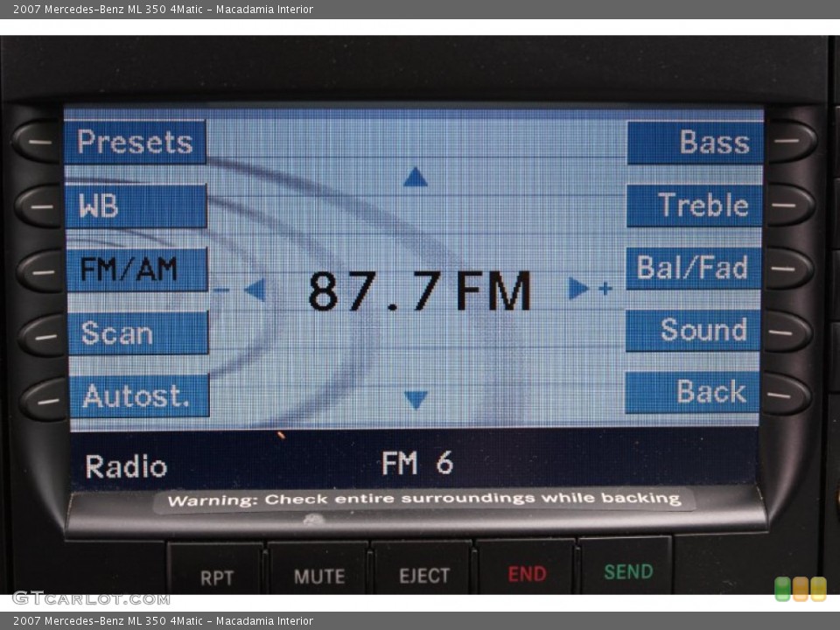Place call with green SEND button

627,565
